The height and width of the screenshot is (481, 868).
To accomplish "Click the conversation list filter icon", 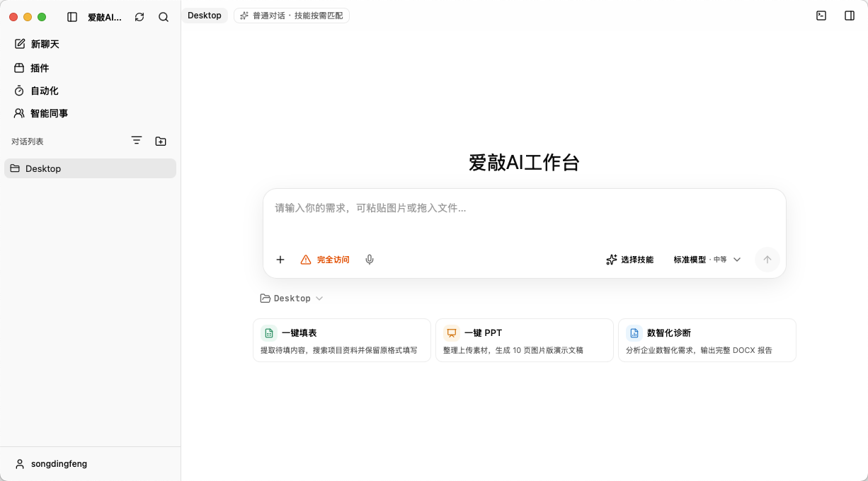I will pos(137,141).
